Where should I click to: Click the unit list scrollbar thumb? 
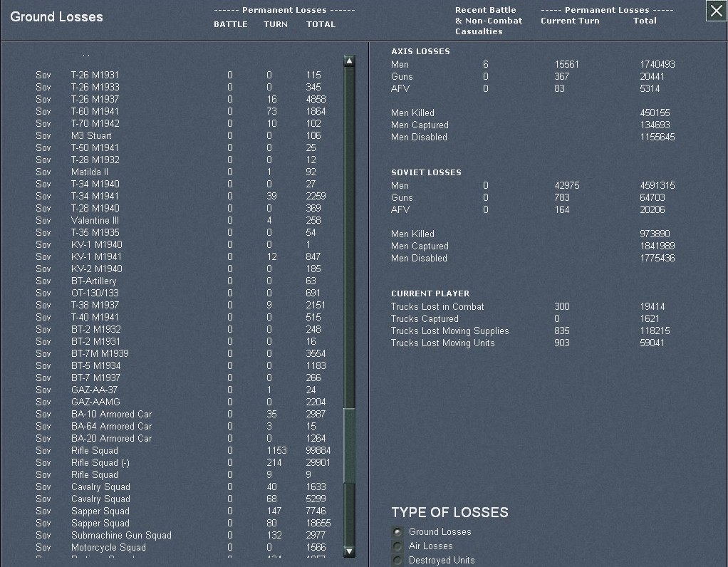pyautogui.click(x=349, y=445)
